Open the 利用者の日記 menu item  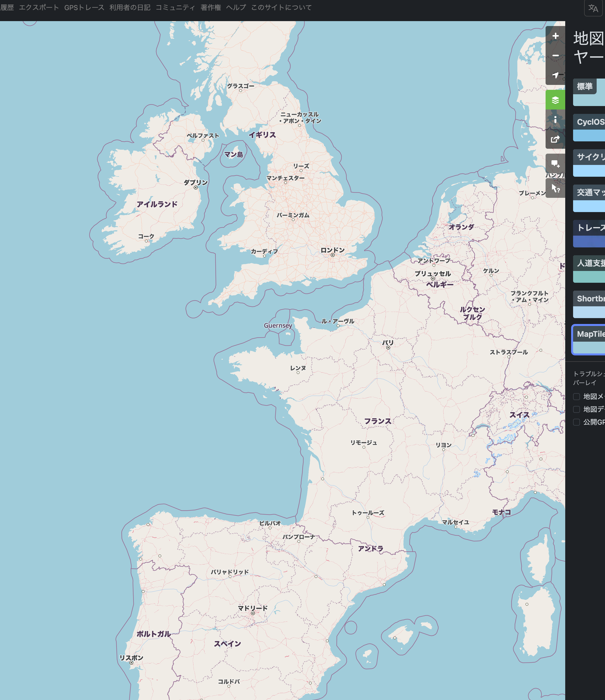click(130, 7)
